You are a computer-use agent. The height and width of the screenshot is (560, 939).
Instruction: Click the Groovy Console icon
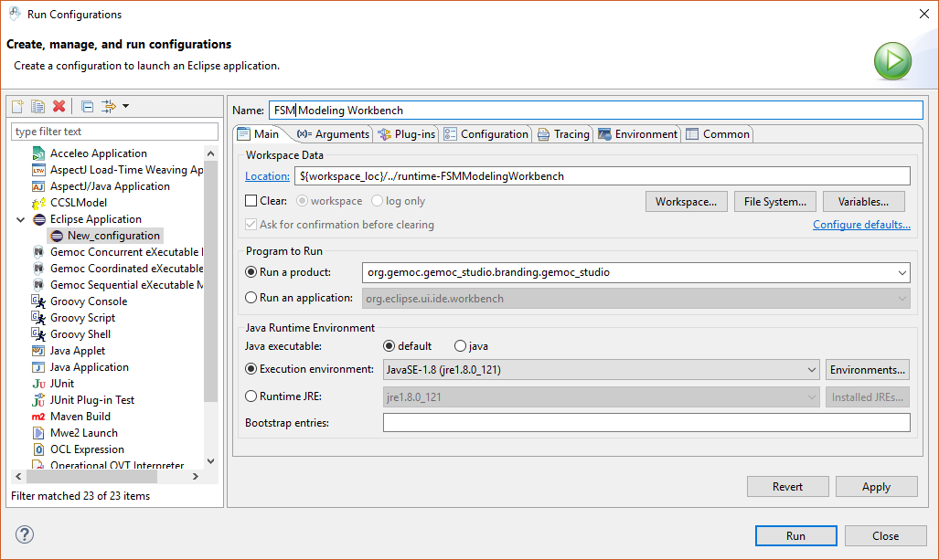[x=38, y=301]
